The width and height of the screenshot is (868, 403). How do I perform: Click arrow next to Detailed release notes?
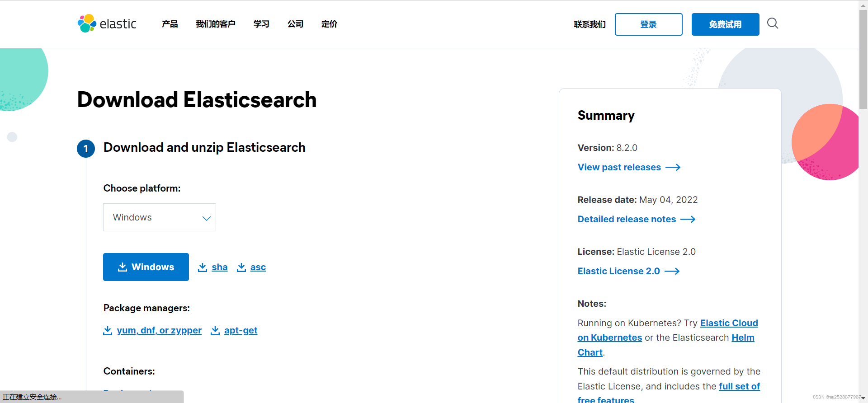pyautogui.click(x=688, y=219)
